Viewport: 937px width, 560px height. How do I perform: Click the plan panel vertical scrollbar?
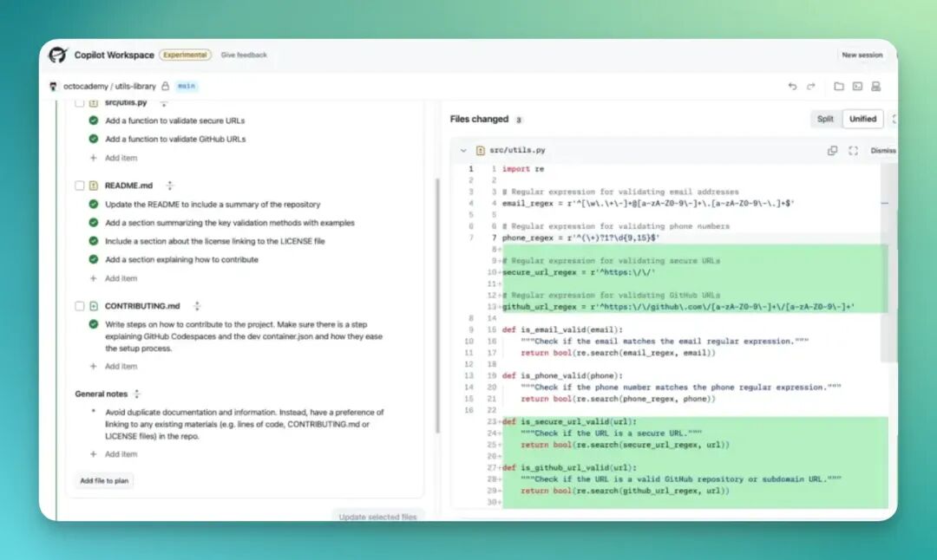437,306
